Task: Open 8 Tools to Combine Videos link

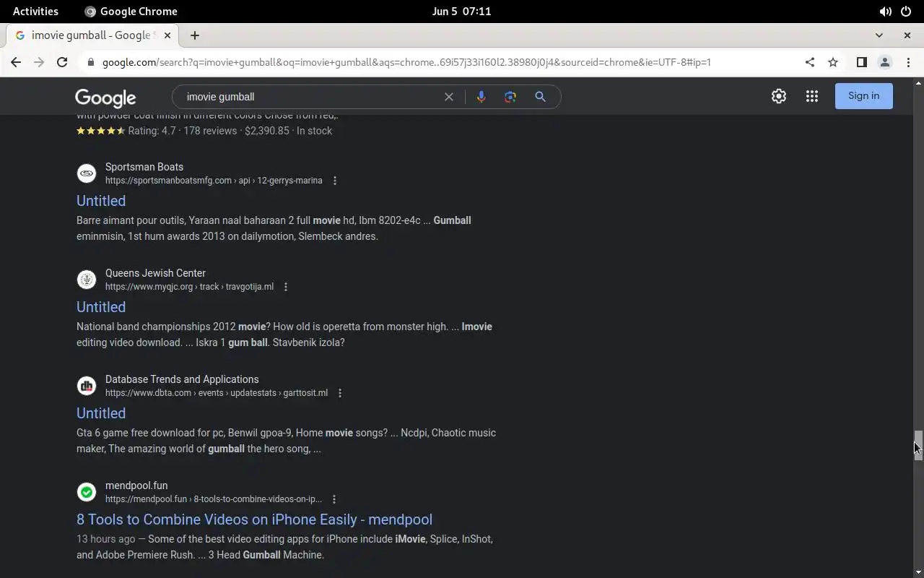Action: 254,519
